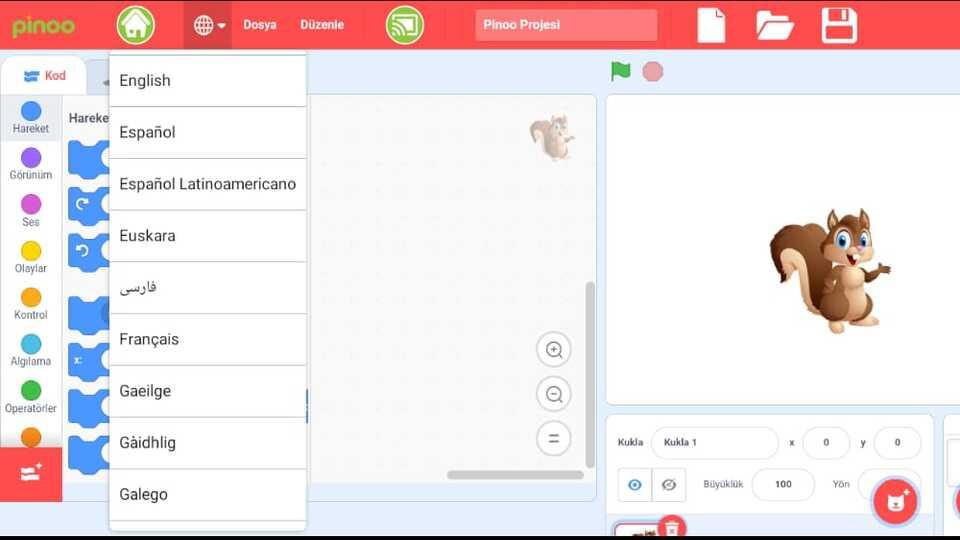Image resolution: width=960 pixels, height=540 pixels.
Task: Select Español Latinoamericano language
Action: [208, 184]
